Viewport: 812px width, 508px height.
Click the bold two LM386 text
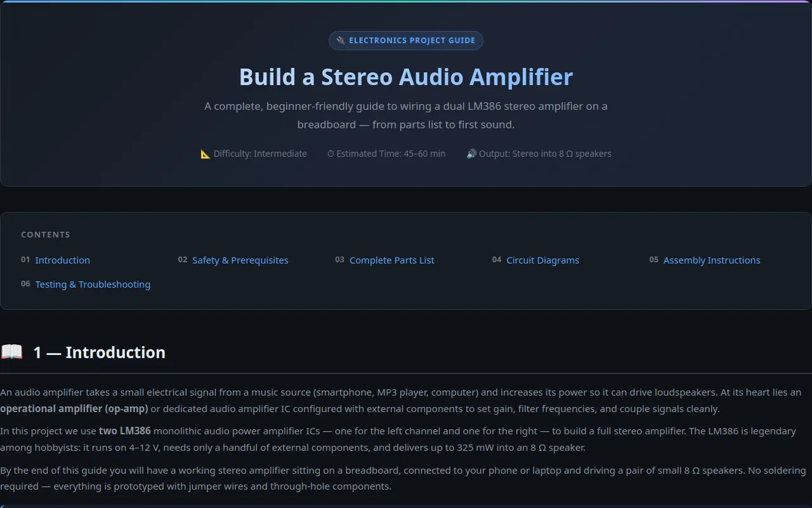click(125, 431)
